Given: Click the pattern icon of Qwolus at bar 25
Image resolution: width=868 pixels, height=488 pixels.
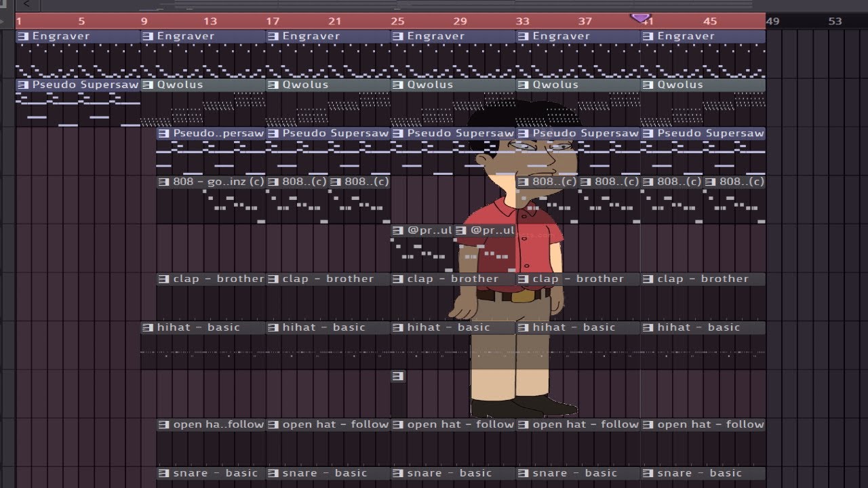Looking at the screenshot, I should (397, 85).
